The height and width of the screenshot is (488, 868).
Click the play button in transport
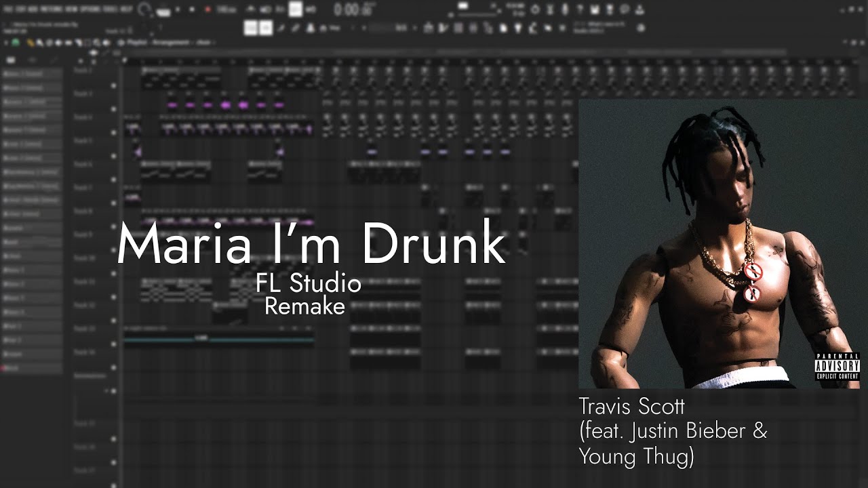178,9
